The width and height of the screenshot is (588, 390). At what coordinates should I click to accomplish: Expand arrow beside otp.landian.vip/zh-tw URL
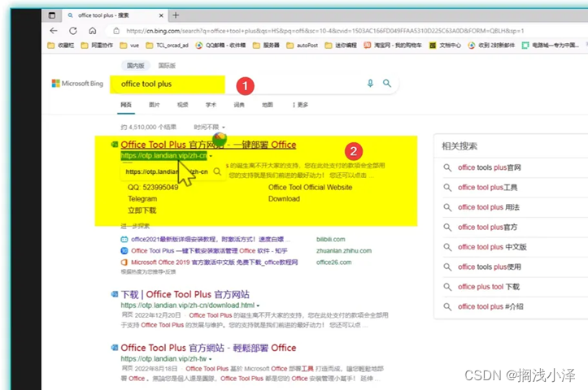coord(211,359)
